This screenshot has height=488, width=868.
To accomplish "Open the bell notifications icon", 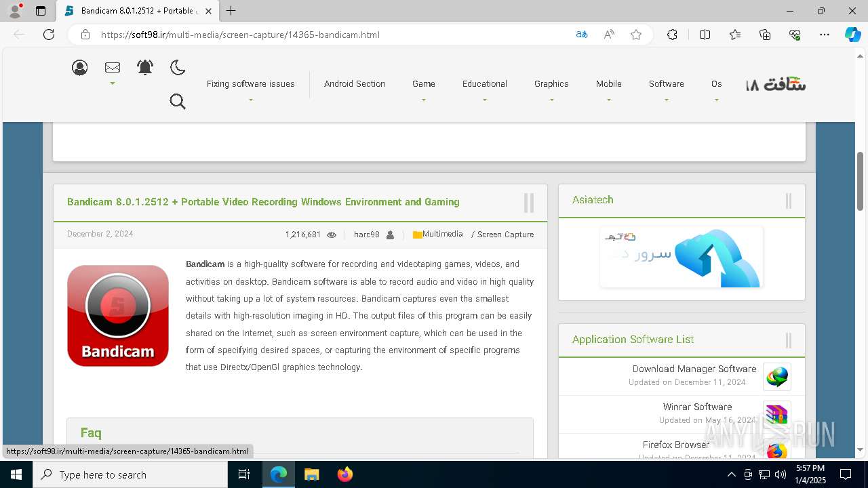I will (145, 67).
